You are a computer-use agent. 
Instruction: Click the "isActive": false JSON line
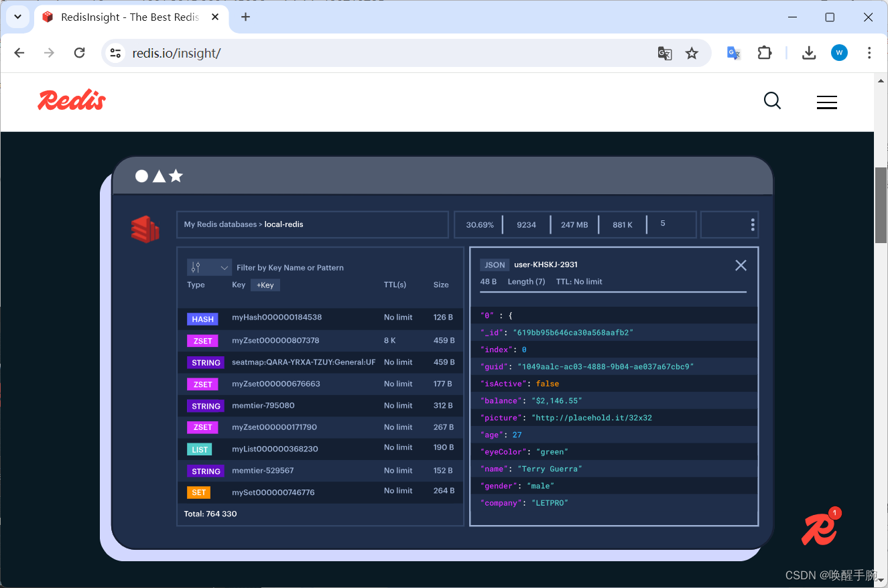614,384
